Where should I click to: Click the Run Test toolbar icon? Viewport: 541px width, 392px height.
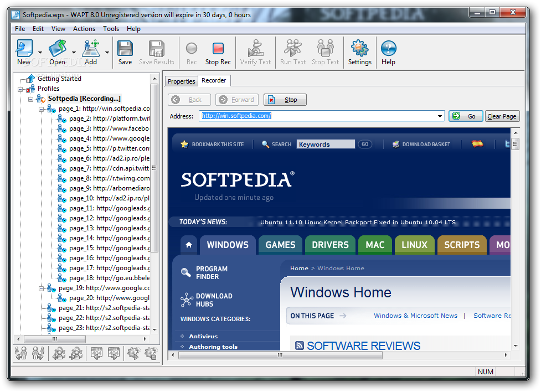pos(292,48)
